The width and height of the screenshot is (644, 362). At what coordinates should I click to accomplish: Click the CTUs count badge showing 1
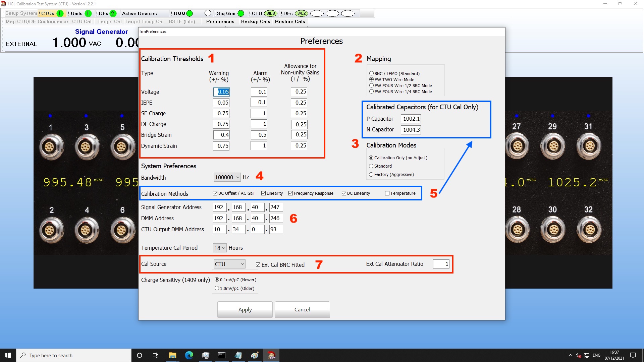60,13
